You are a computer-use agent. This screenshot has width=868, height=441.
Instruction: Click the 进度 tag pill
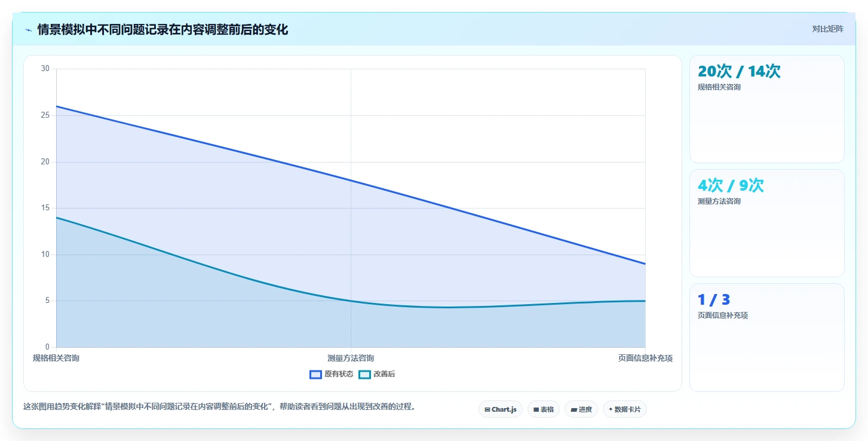click(581, 409)
